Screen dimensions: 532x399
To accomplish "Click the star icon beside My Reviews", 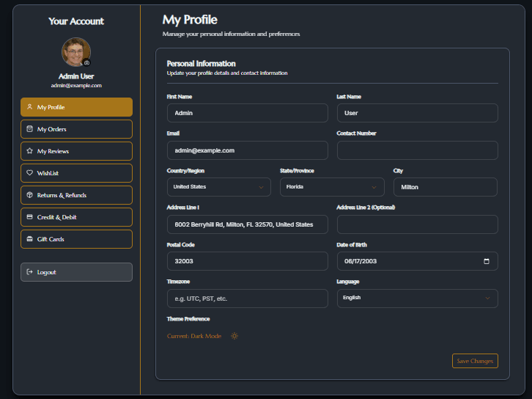I will [x=29, y=151].
